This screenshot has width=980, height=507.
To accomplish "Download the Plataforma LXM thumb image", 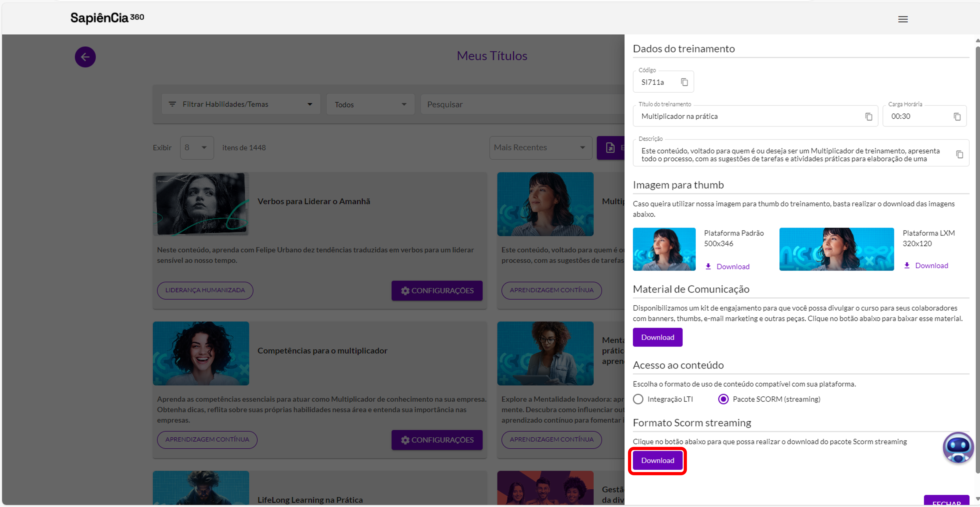I will pyautogui.click(x=926, y=266).
